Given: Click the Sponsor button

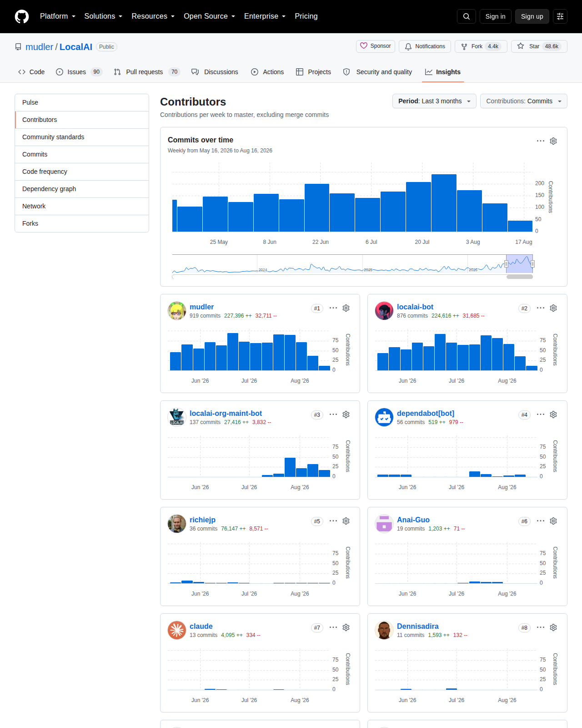Looking at the screenshot, I should 376,46.
